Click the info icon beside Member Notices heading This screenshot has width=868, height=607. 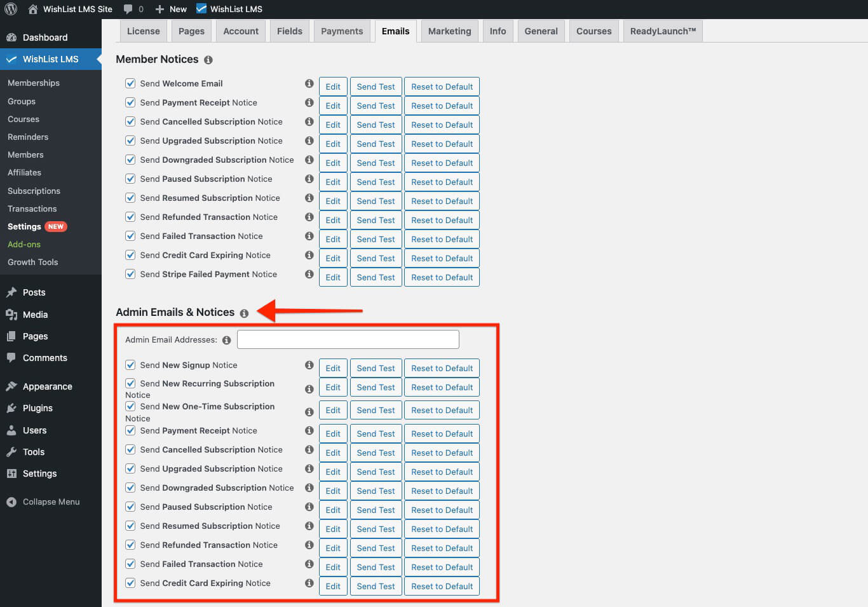point(208,60)
